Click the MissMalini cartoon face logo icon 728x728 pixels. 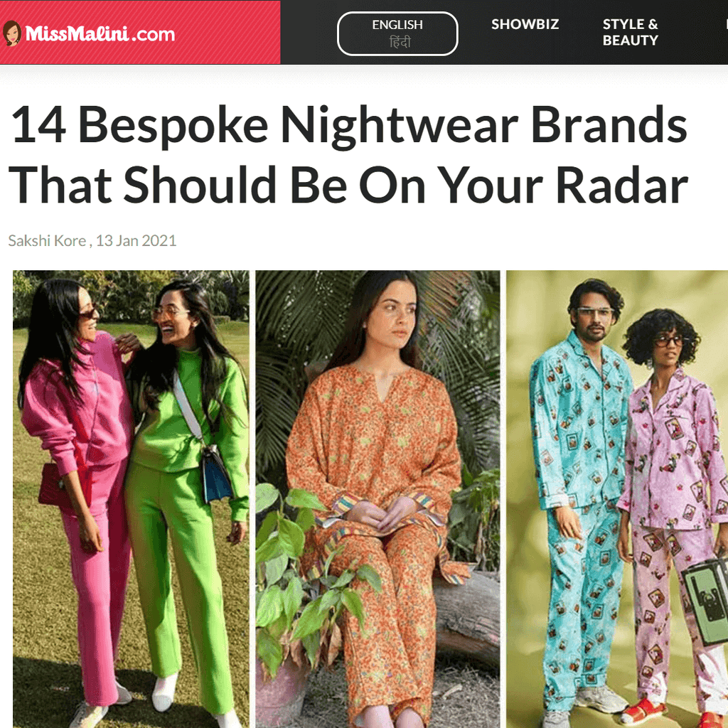(x=11, y=33)
